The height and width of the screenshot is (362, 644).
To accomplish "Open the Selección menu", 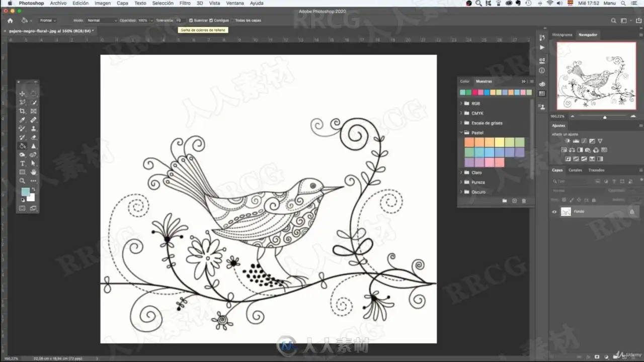I will pos(163,3).
